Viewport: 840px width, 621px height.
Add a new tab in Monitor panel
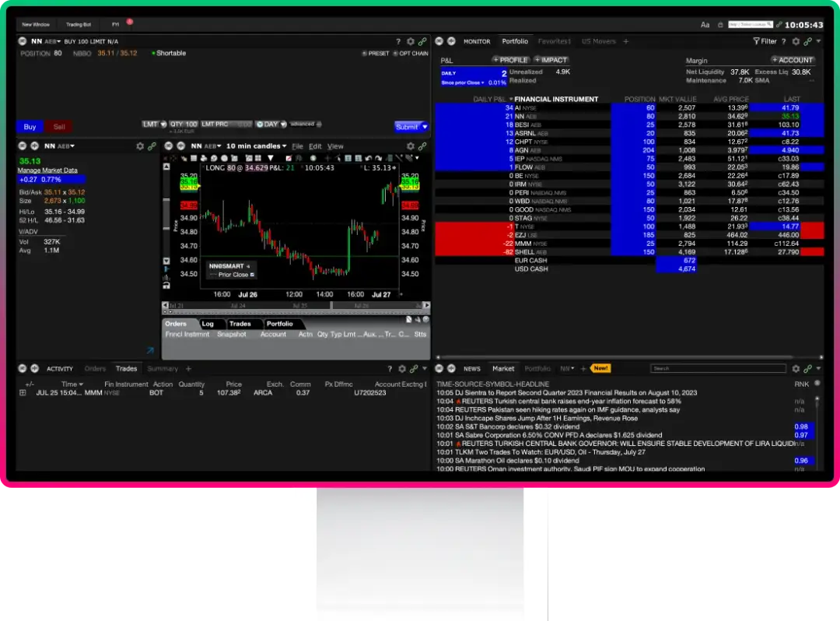(x=626, y=41)
